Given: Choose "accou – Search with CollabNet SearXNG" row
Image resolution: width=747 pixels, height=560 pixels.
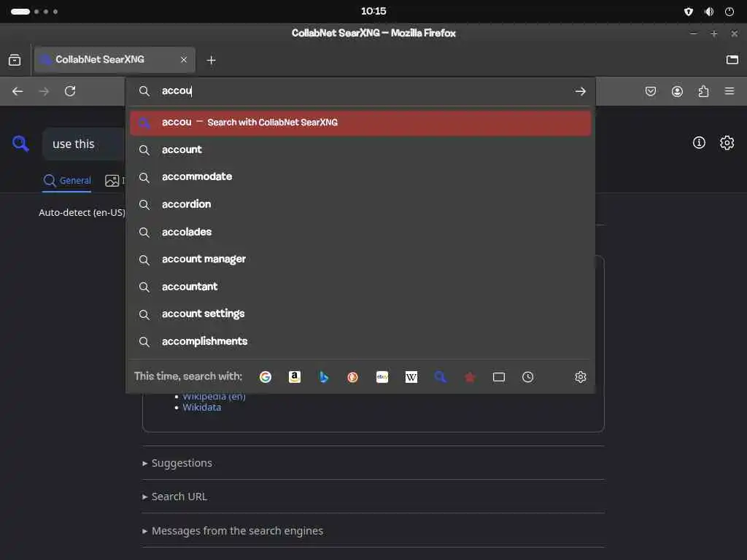Looking at the screenshot, I should (x=360, y=122).
